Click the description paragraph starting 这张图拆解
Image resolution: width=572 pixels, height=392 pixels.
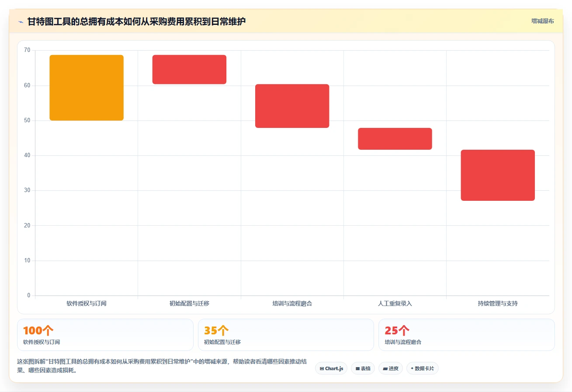click(162, 366)
